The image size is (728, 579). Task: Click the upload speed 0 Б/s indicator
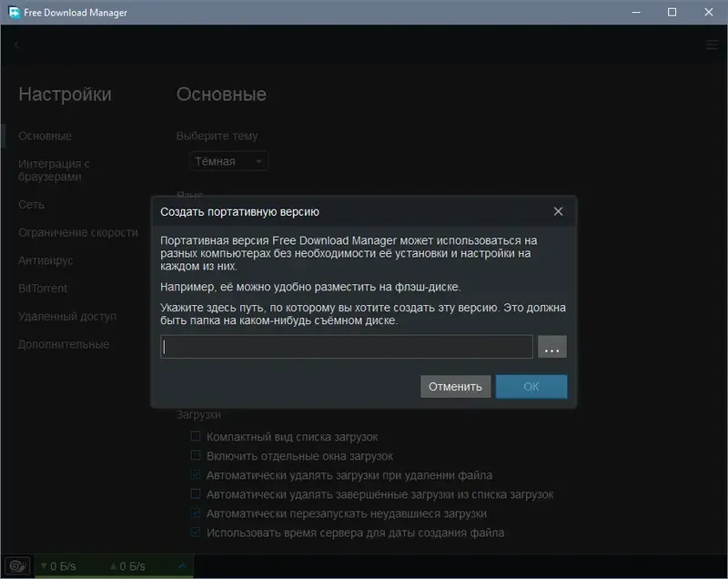(127, 566)
